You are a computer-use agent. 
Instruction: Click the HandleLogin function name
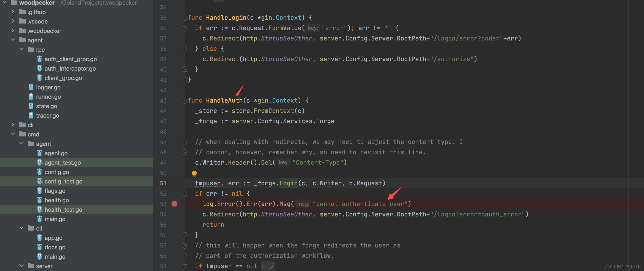226,18
